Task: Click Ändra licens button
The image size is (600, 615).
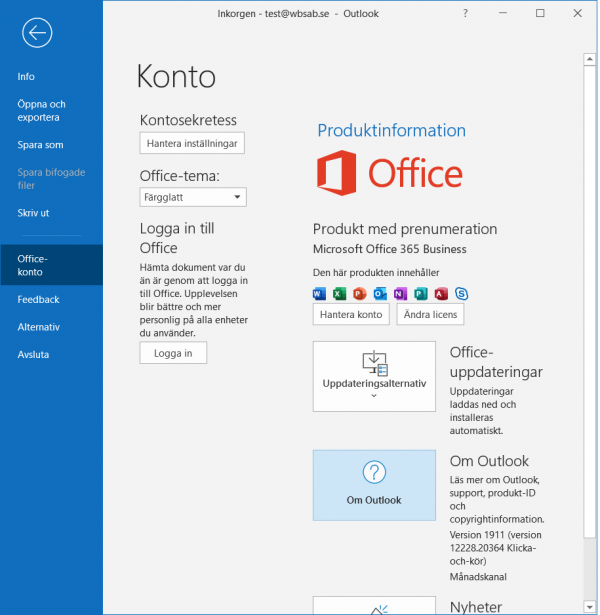Action: pyautogui.click(x=430, y=314)
